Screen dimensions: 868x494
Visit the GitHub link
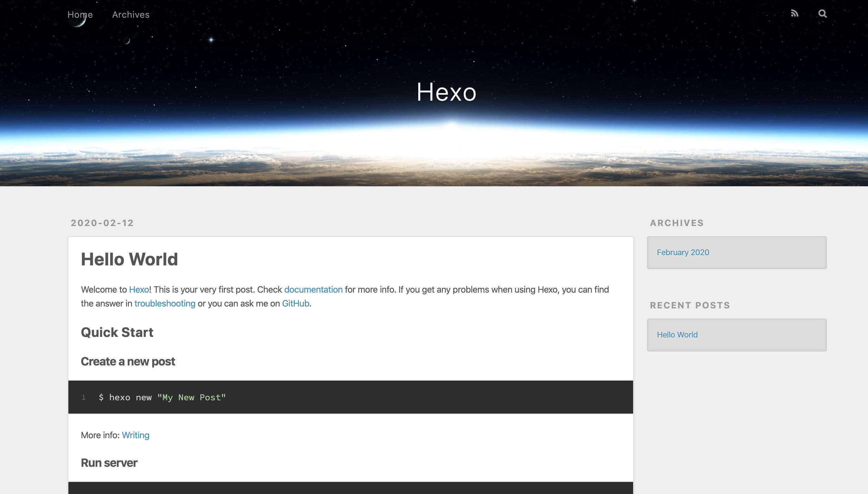pyautogui.click(x=296, y=303)
